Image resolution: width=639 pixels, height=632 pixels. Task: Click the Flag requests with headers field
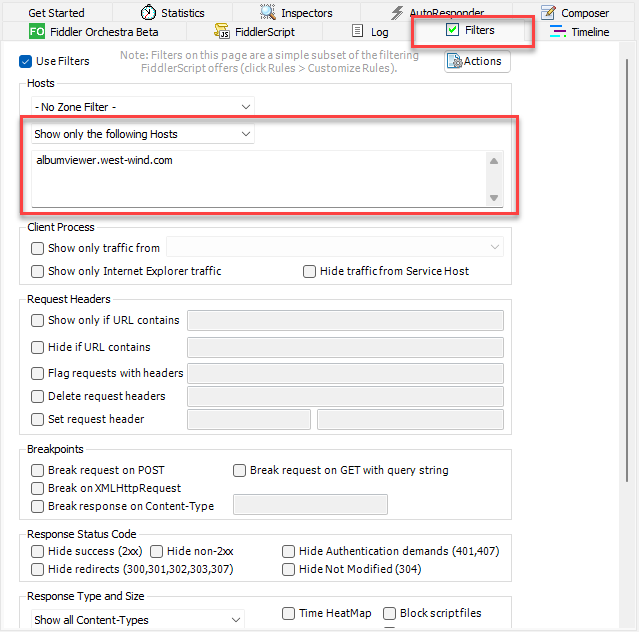coord(346,374)
